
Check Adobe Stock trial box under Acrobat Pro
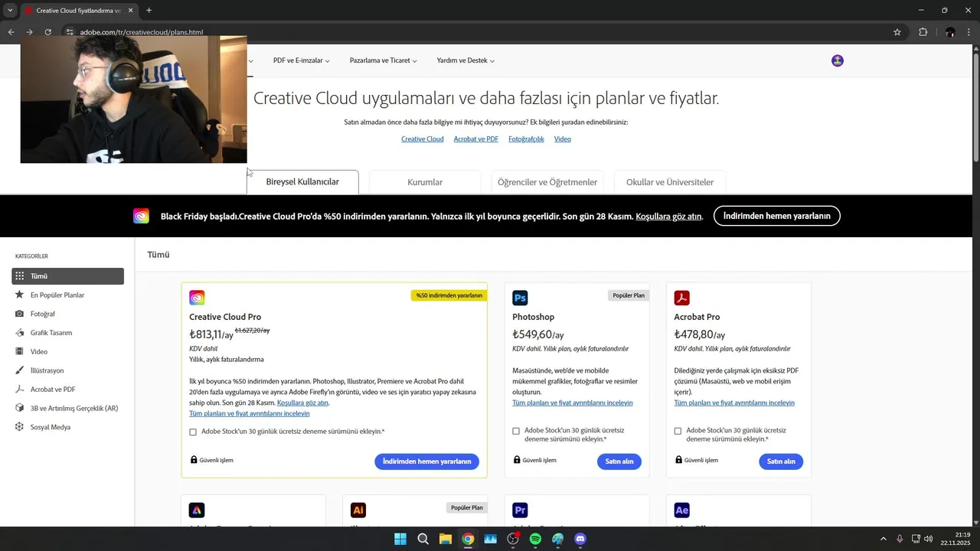pyautogui.click(x=678, y=431)
